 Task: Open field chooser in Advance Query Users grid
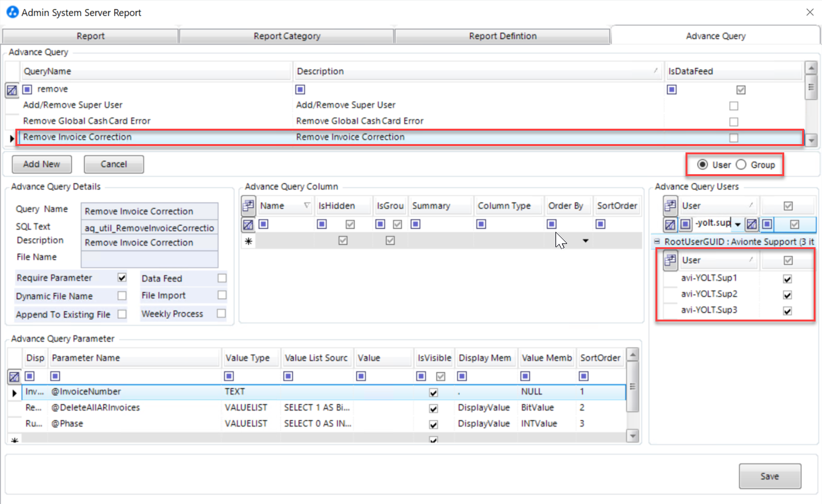click(670, 206)
